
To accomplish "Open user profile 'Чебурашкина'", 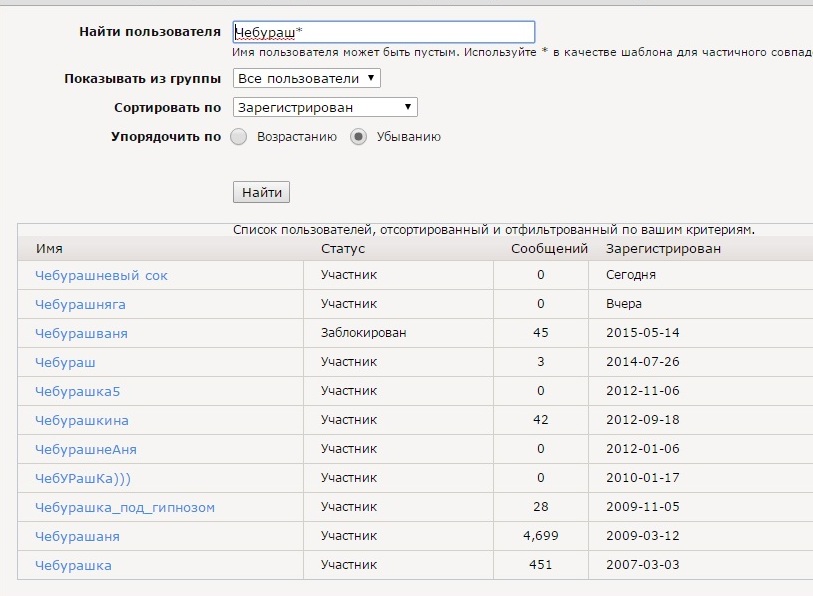I will coord(81,420).
